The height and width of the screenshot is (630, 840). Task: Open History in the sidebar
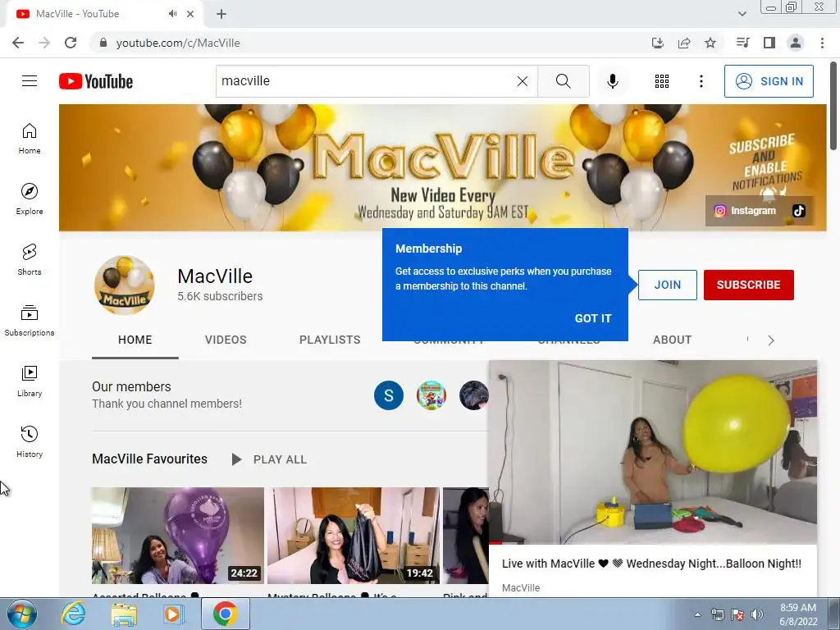30,442
